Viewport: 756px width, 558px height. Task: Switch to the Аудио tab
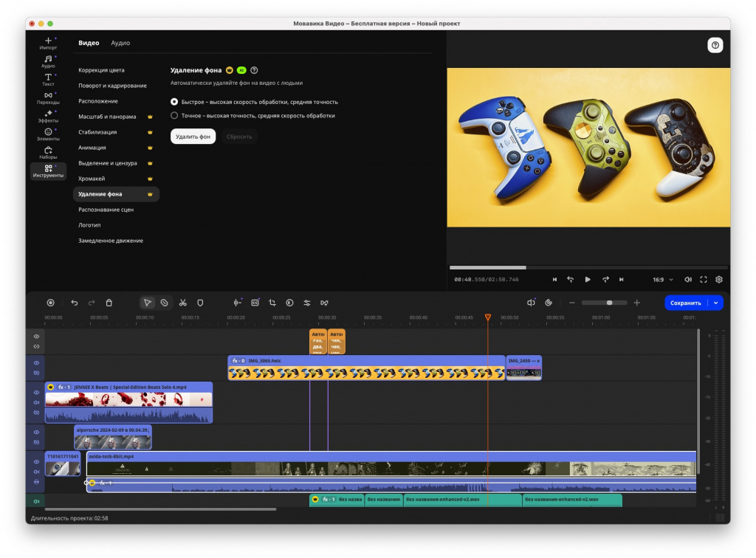120,43
